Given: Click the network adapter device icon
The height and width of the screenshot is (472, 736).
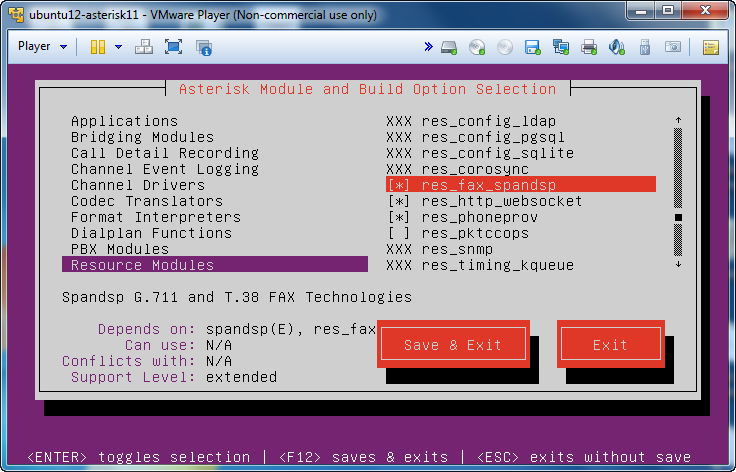Looking at the screenshot, I should (561, 47).
